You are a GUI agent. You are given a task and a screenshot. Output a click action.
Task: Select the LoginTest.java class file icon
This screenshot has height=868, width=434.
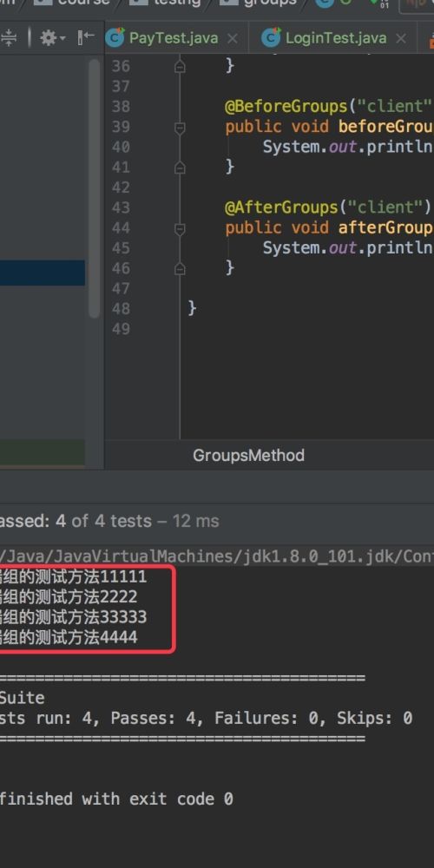[271, 37]
